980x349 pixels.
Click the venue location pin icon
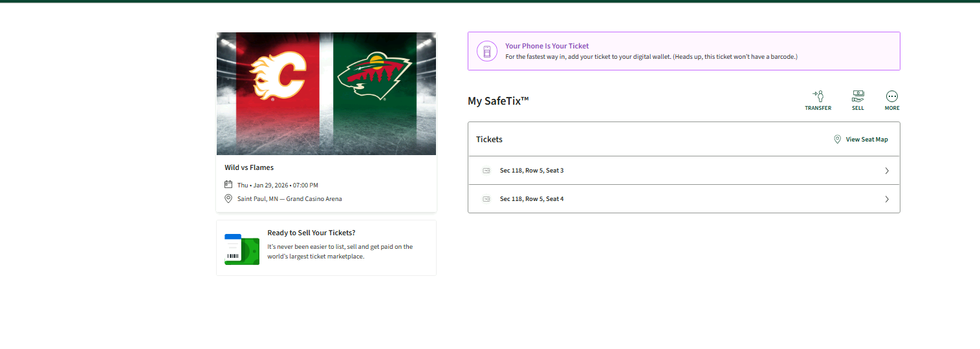click(x=228, y=198)
